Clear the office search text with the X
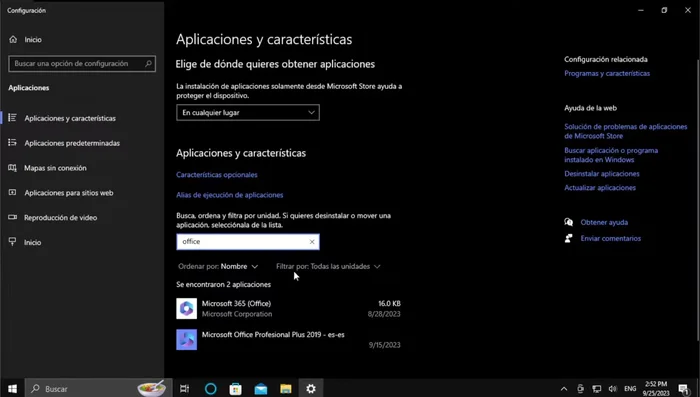The image size is (700, 397). [312, 242]
